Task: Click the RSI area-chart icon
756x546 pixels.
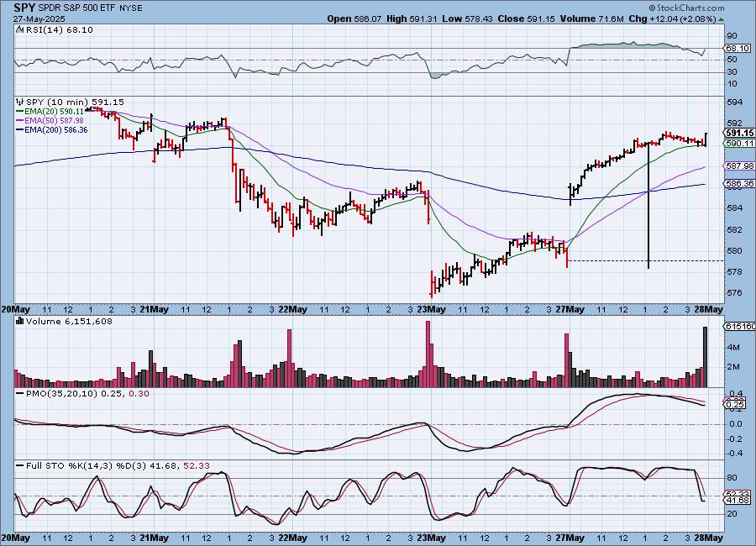Action: 19,29
